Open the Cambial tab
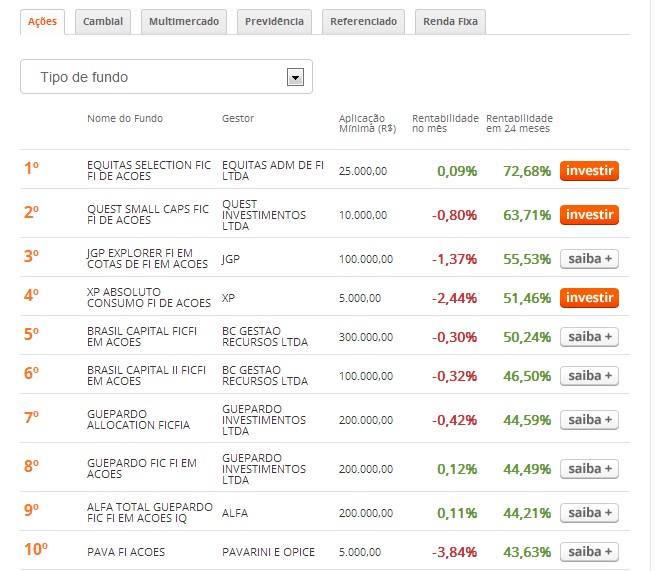 [x=103, y=22]
